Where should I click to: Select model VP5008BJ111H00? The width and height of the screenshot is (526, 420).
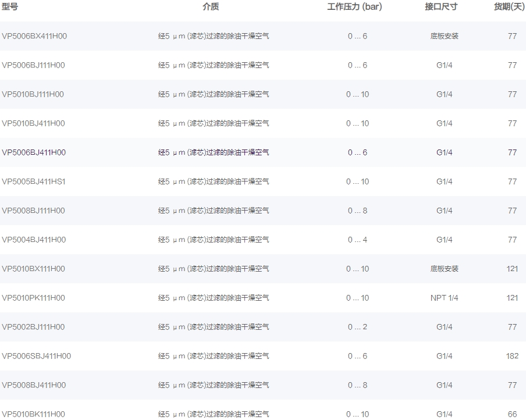(33, 211)
